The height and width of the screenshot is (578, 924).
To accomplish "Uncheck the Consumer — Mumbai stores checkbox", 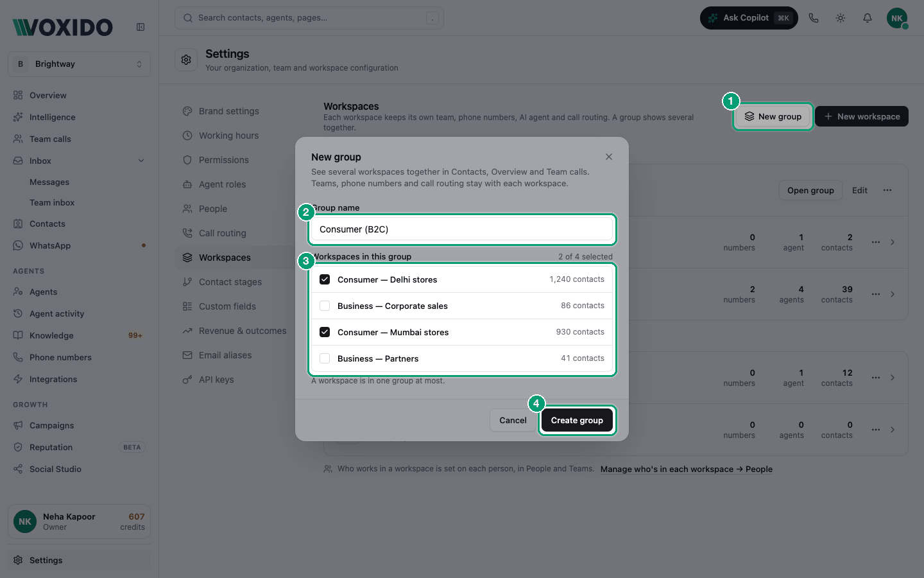I will click(325, 332).
